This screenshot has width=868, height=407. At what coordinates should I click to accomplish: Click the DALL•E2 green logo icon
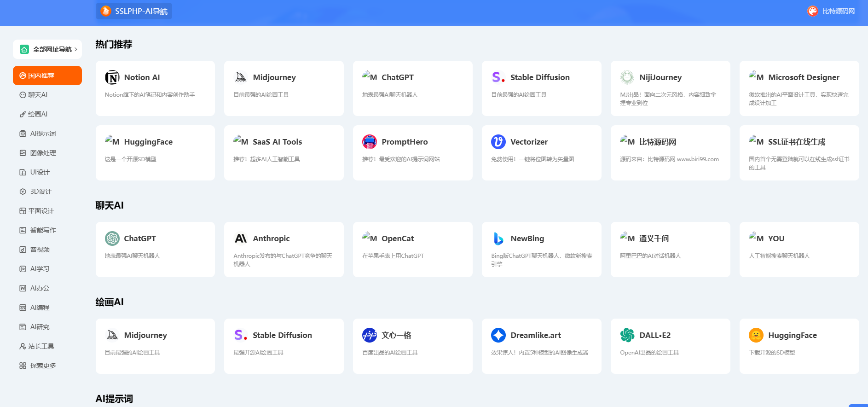(627, 335)
